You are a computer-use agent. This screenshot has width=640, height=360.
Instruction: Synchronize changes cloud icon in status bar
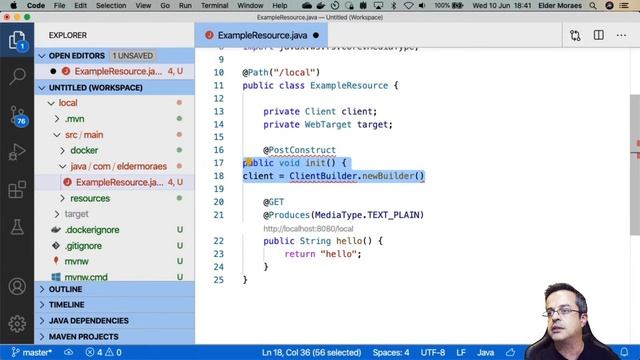[x=69, y=352]
